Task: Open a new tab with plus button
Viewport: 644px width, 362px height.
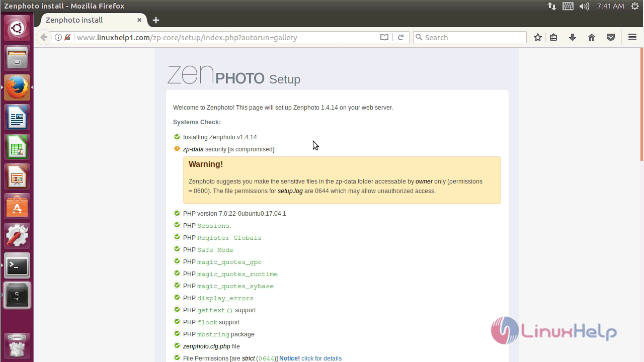Action: (x=156, y=20)
